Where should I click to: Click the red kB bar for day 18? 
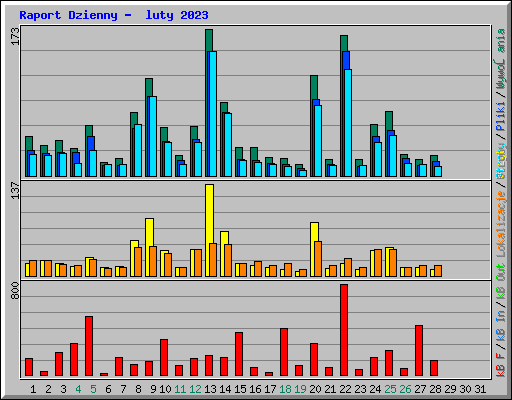[x=284, y=352]
